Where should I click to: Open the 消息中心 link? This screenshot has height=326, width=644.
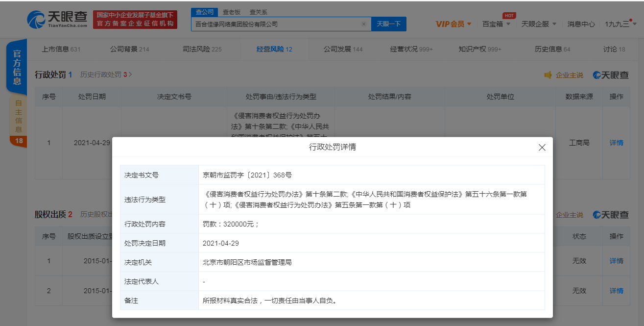(581, 24)
